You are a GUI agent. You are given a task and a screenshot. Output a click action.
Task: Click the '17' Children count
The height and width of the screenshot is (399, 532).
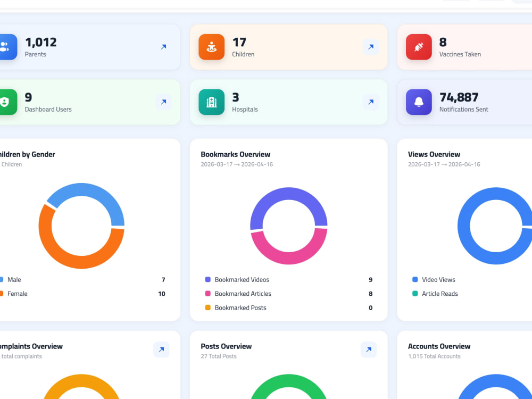(x=239, y=43)
